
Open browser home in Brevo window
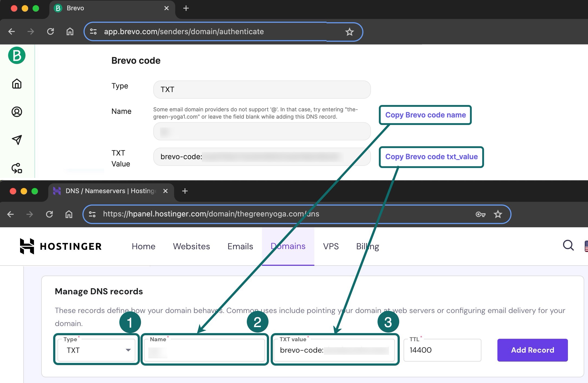point(70,31)
